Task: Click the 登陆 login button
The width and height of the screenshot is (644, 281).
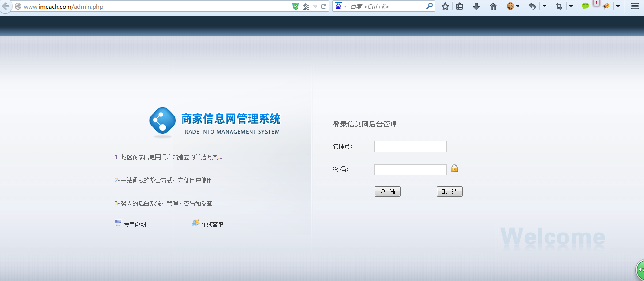Action: click(x=387, y=192)
